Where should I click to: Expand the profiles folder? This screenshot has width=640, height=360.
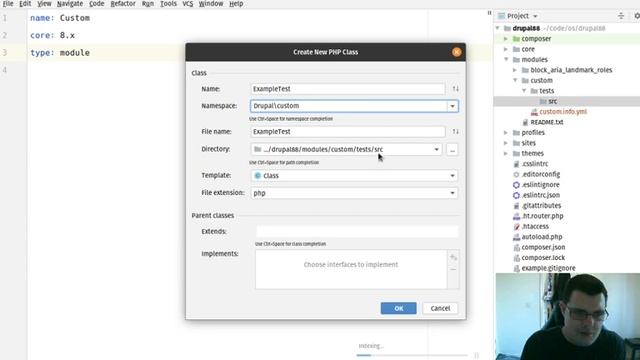(506, 133)
